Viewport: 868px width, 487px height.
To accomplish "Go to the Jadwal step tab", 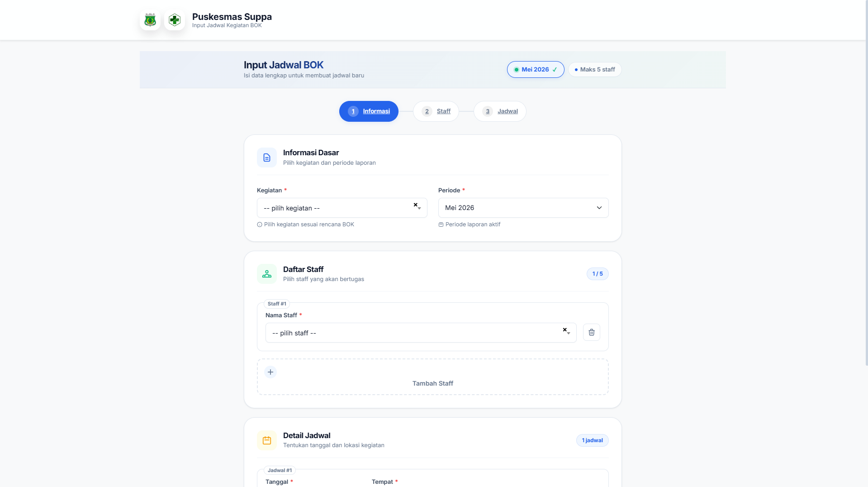I will point(500,111).
